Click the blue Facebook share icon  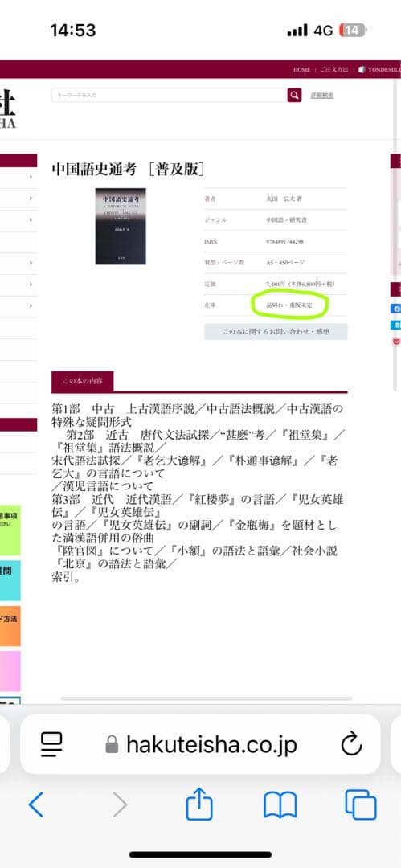(x=396, y=309)
